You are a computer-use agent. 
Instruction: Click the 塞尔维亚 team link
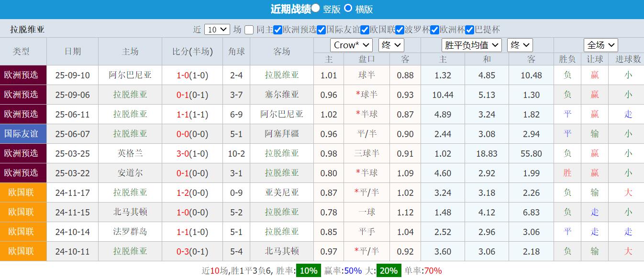(281, 95)
